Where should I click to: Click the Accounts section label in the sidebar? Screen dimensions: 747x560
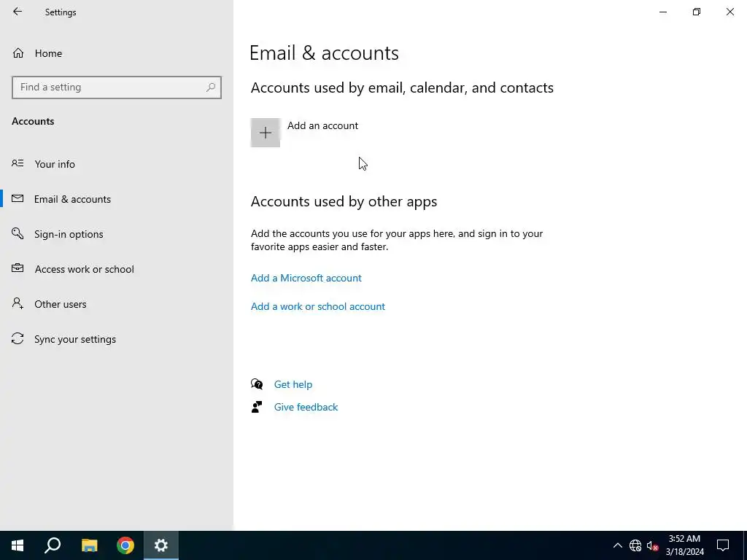point(33,122)
